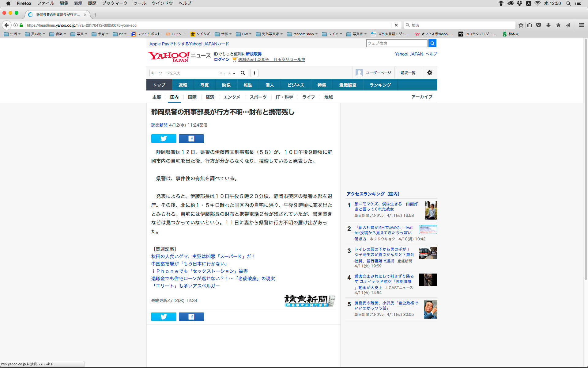The image size is (588, 368).
Task: Open the Firefox hamburger menu
Action: tap(581, 25)
